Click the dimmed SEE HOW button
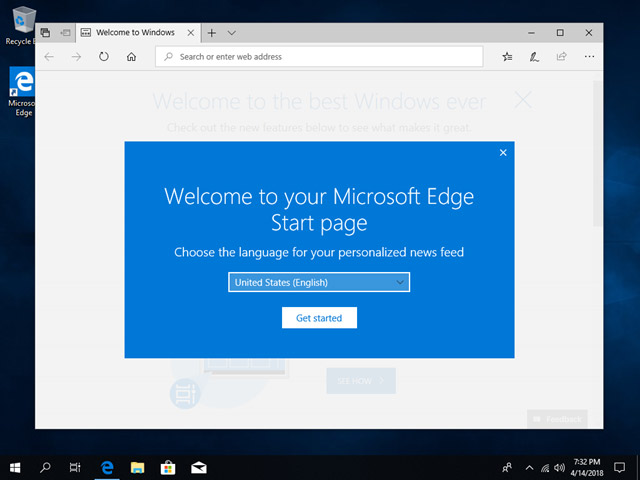 (361, 381)
